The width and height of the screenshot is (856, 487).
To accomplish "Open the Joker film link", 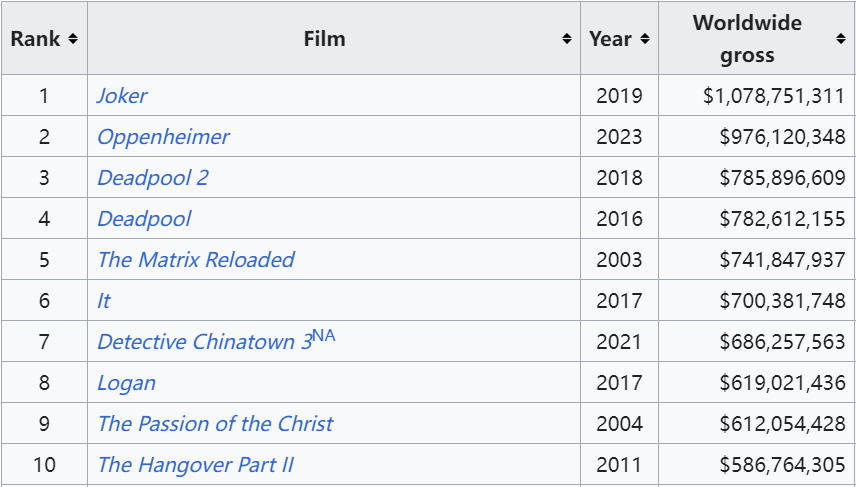I will coord(122,96).
